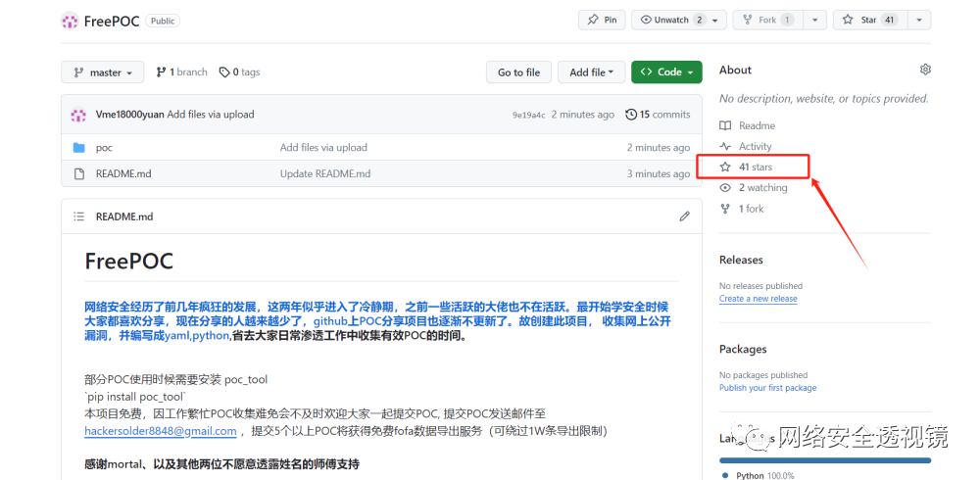Click the pip install poc_tool line
This screenshot has height=480, width=980.
click(x=135, y=397)
